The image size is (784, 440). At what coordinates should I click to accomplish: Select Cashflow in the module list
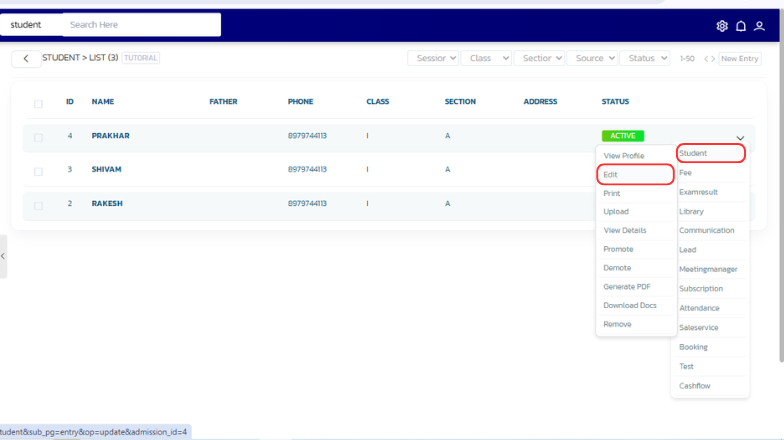pos(694,386)
